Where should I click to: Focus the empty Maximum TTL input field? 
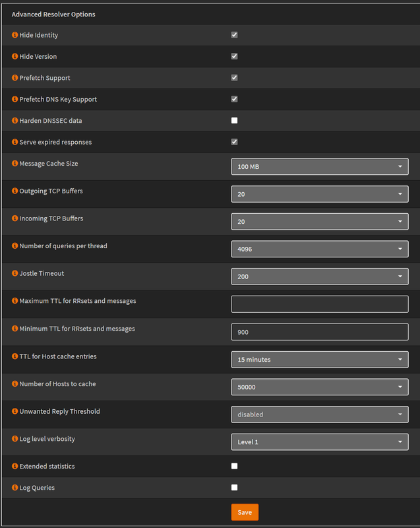320,304
